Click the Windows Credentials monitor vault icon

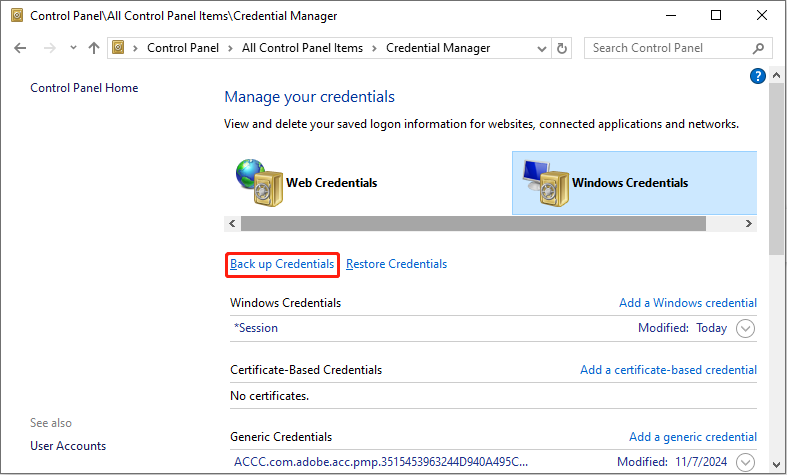[x=543, y=182]
